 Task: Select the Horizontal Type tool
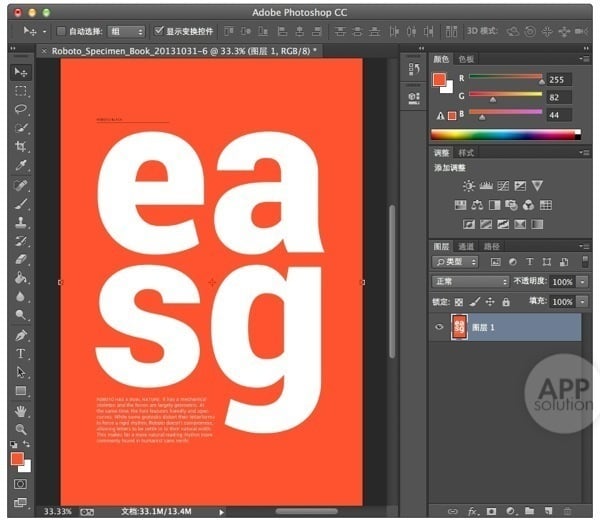[x=21, y=353]
